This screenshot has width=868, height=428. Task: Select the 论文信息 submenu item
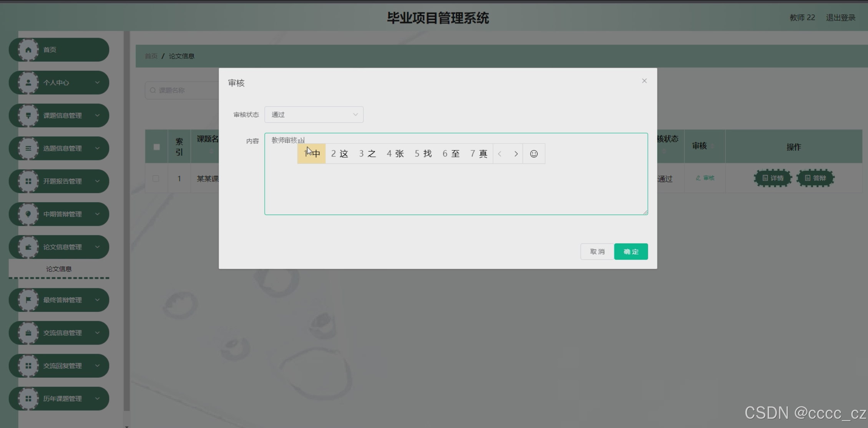tap(59, 269)
